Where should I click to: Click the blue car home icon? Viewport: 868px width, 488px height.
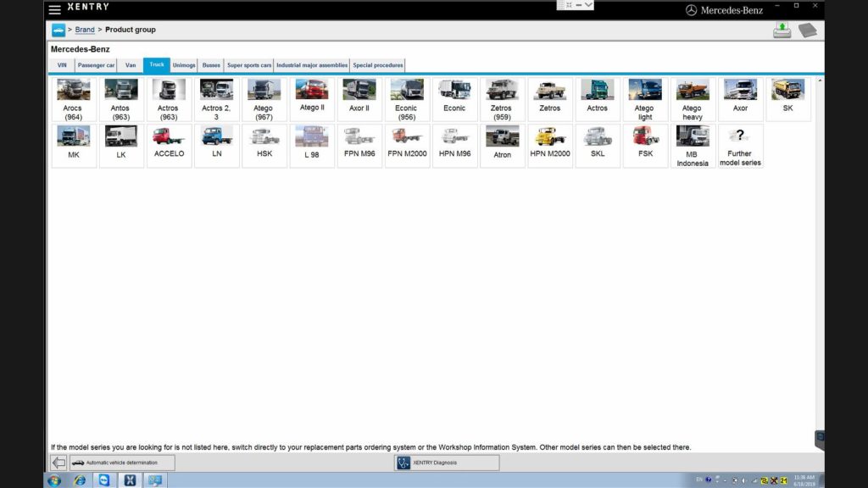(x=58, y=30)
